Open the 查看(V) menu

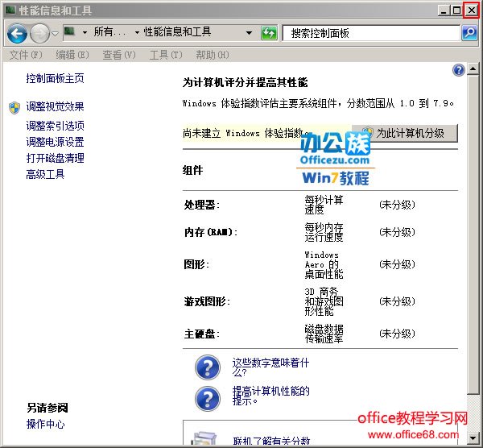click(119, 55)
